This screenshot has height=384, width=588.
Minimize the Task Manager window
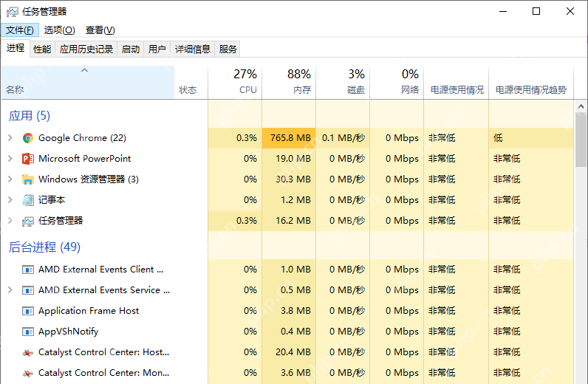tap(503, 11)
